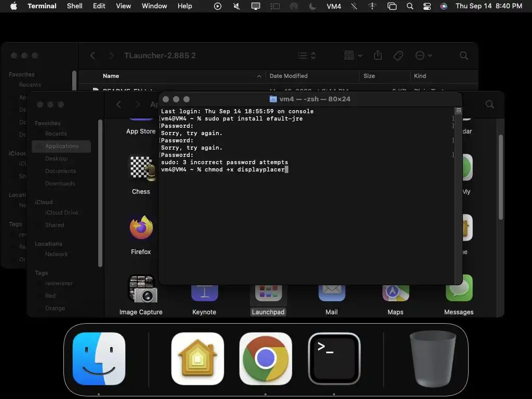Screen dimensions: 532x399
Task: Click search icon in TLauncher Finder window
Action: point(464,56)
